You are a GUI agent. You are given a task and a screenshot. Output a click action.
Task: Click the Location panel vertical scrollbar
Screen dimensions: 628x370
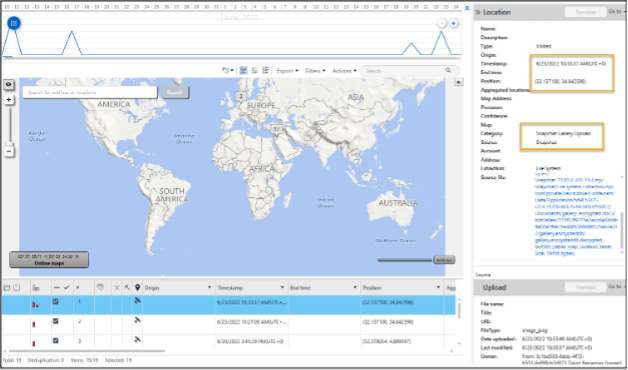pos(622,230)
